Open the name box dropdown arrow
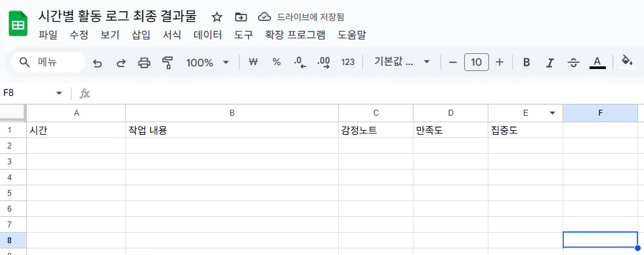Image resolution: width=644 pixels, height=255 pixels. 59,93
